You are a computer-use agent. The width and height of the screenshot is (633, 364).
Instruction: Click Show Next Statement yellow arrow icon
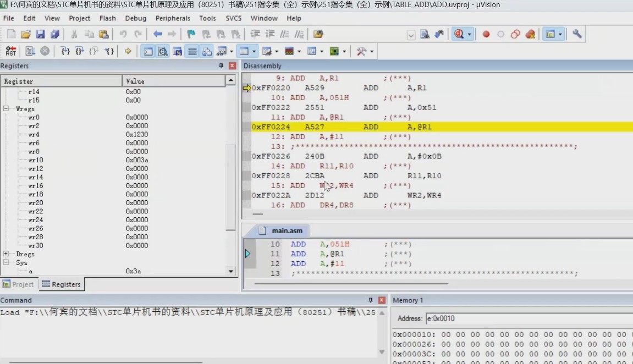tap(128, 51)
